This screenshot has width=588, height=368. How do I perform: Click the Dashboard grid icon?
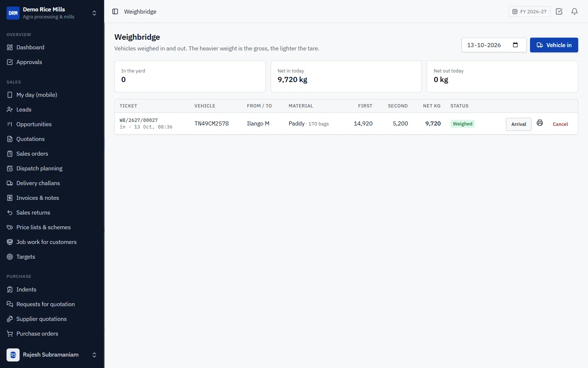(10, 47)
